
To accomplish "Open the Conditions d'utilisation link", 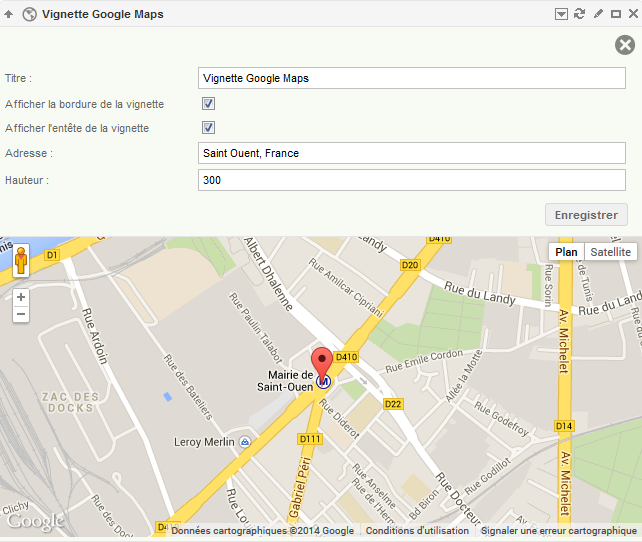I will (417, 531).
